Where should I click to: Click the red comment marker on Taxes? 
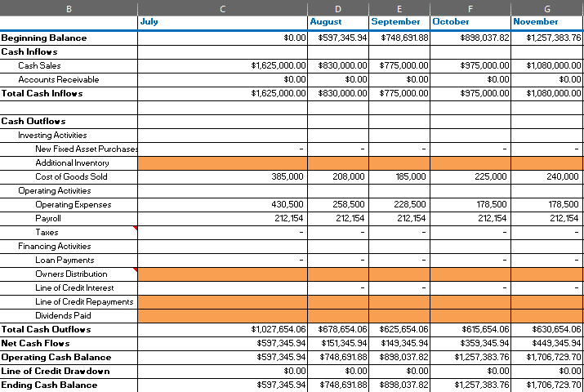click(x=135, y=228)
